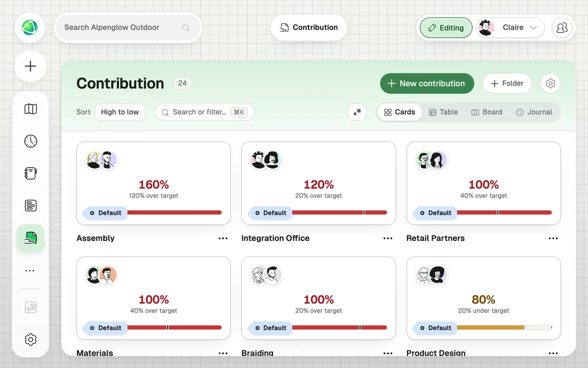Screen dimensions: 588x368
Task: Open the Integration Office card title
Action: pos(275,238)
